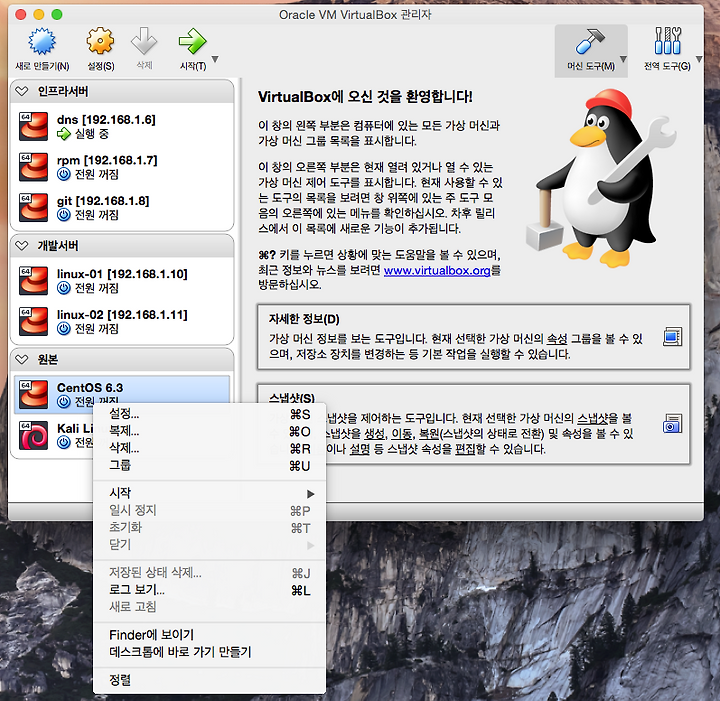Open 시작 submenu in context menu

(209, 493)
